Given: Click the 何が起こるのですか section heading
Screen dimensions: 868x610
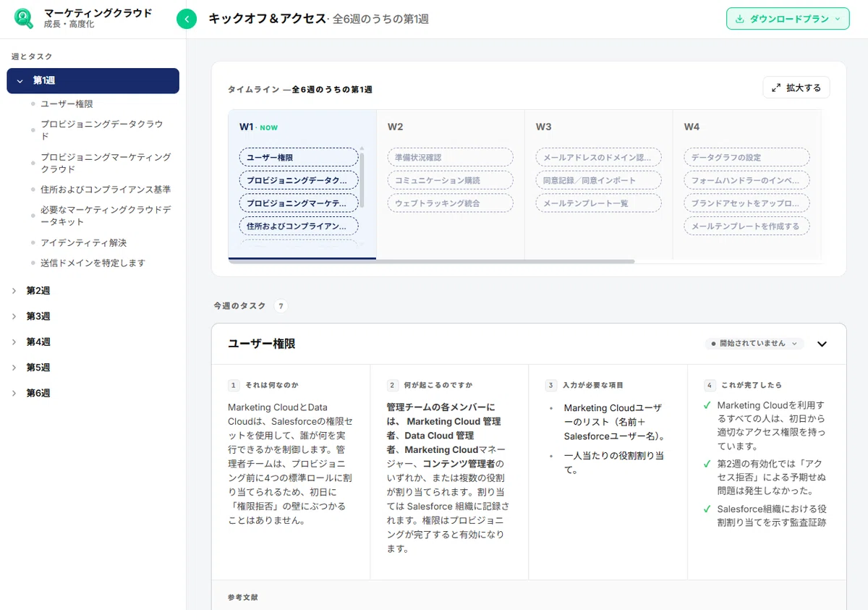Looking at the screenshot, I should (x=438, y=385).
